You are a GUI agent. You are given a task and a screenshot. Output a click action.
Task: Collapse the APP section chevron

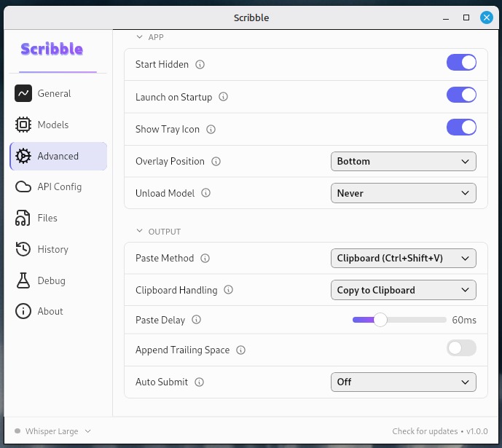pos(139,37)
